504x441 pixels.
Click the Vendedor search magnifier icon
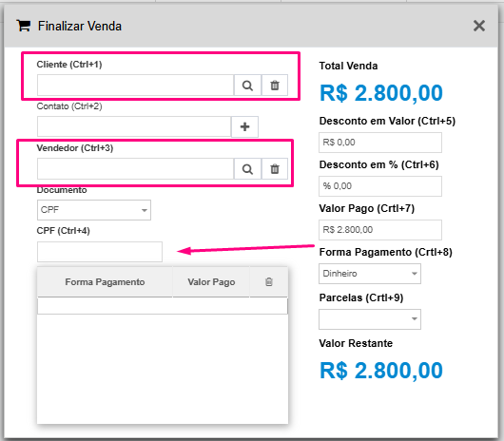click(x=247, y=169)
